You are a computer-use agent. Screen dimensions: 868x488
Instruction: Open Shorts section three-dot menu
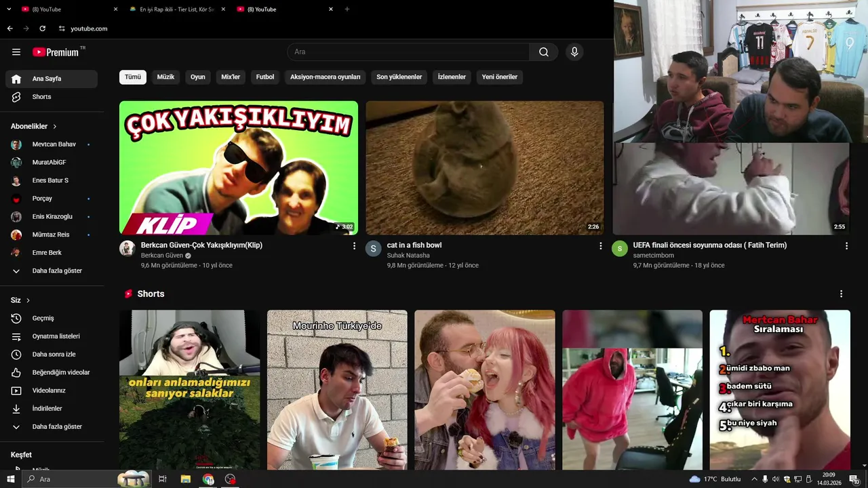(841, 294)
